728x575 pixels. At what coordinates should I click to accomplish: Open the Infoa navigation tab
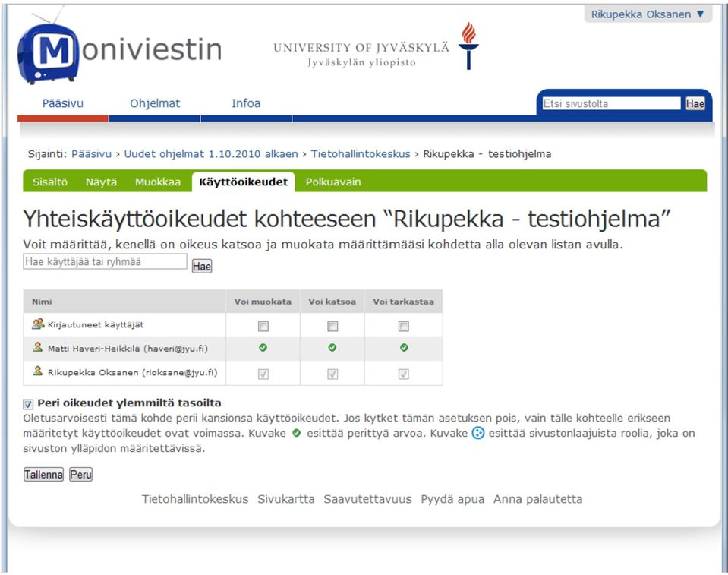[246, 103]
